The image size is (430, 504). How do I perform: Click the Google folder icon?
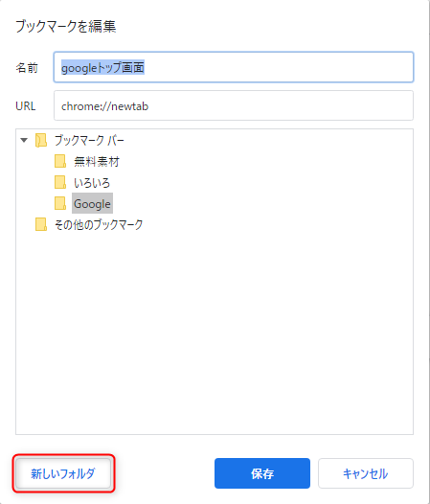point(60,203)
